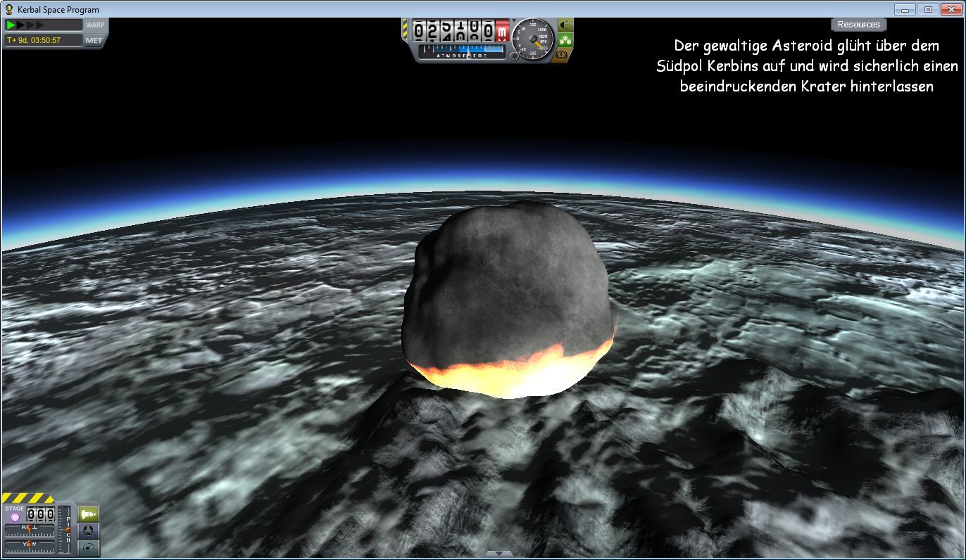
Task: Select the docking mode icon
Action: pos(88,530)
